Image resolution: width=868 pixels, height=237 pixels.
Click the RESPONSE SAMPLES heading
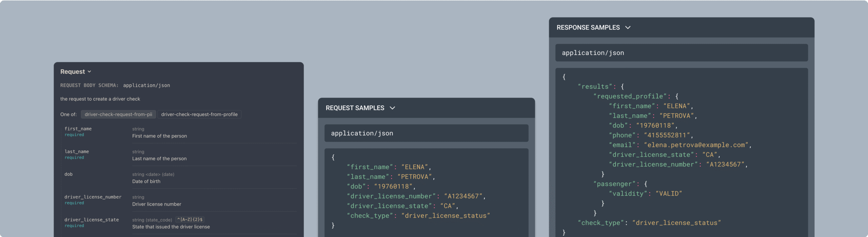tap(588, 28)
